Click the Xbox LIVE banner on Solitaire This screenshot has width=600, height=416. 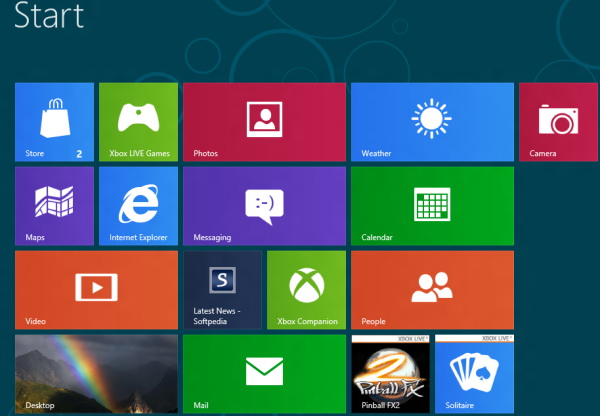(x=496, y=340)
